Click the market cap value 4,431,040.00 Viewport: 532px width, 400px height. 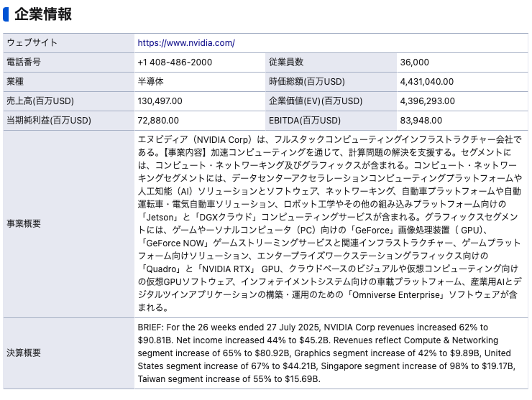pyautogui.click(x=427, y=82)
